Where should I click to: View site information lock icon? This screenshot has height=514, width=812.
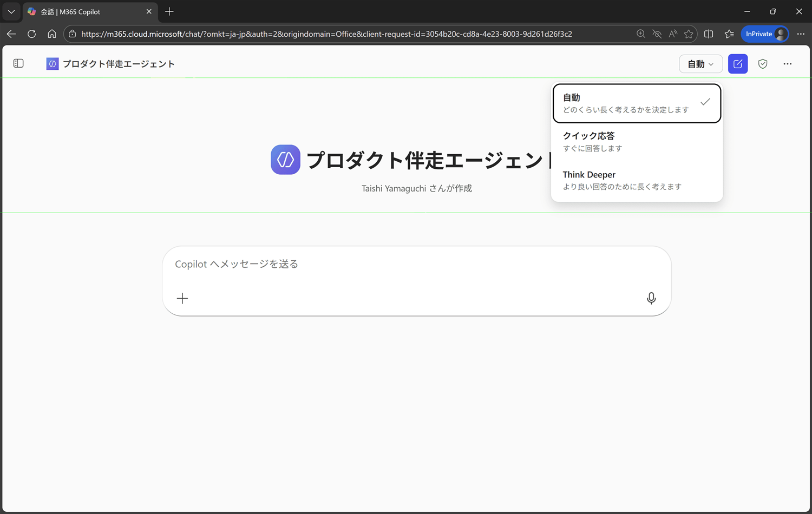[x=73, y=34]
